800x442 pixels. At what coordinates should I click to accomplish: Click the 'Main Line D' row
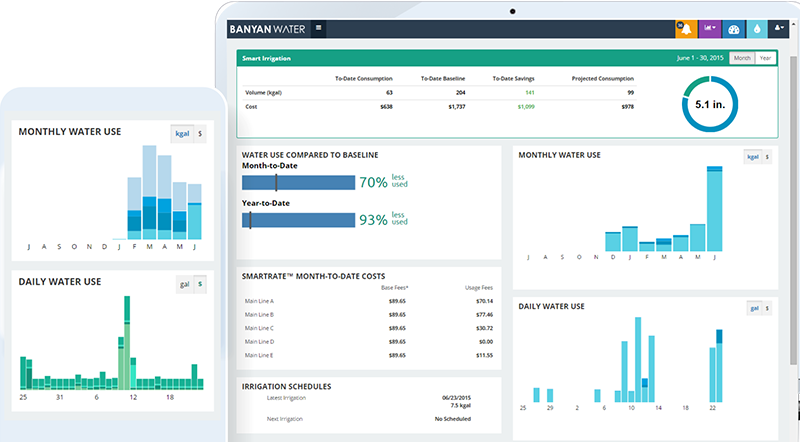(368, 342)
